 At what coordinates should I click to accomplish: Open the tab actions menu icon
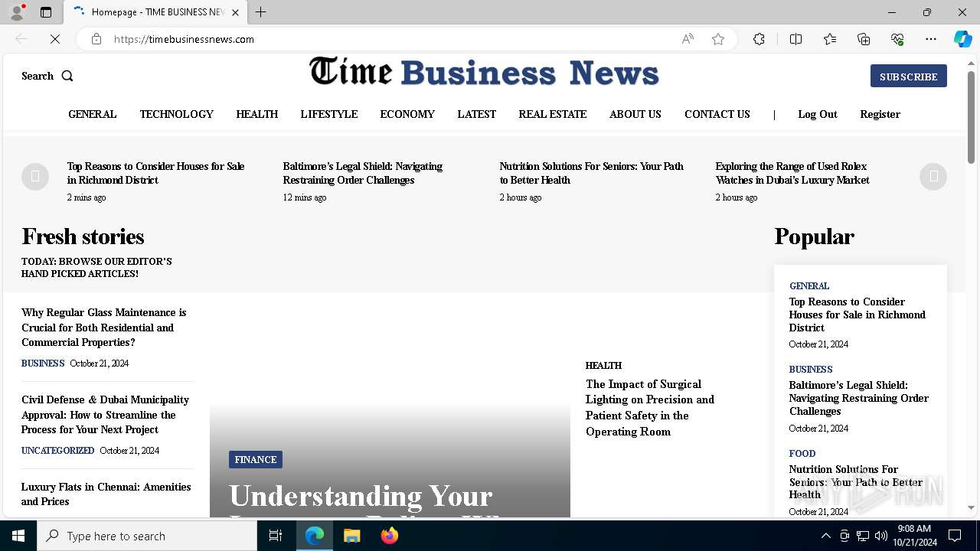point(46,12)
